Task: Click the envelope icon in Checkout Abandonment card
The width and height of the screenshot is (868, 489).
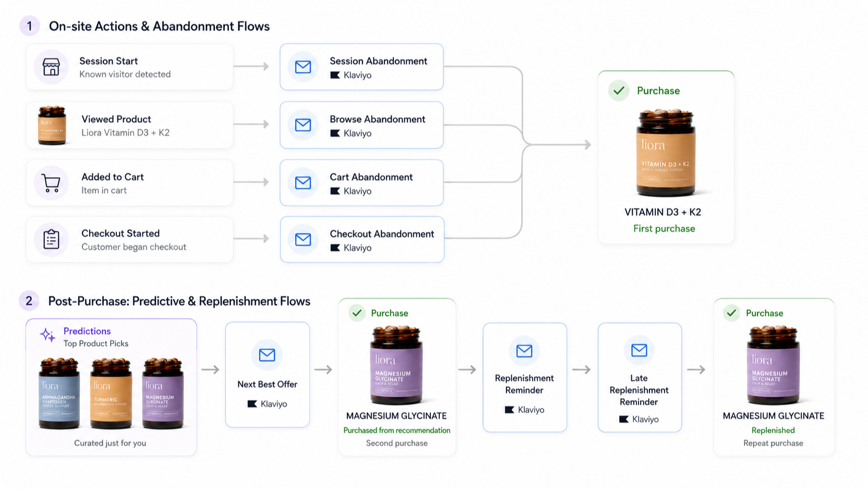Action: pos(303,240)
